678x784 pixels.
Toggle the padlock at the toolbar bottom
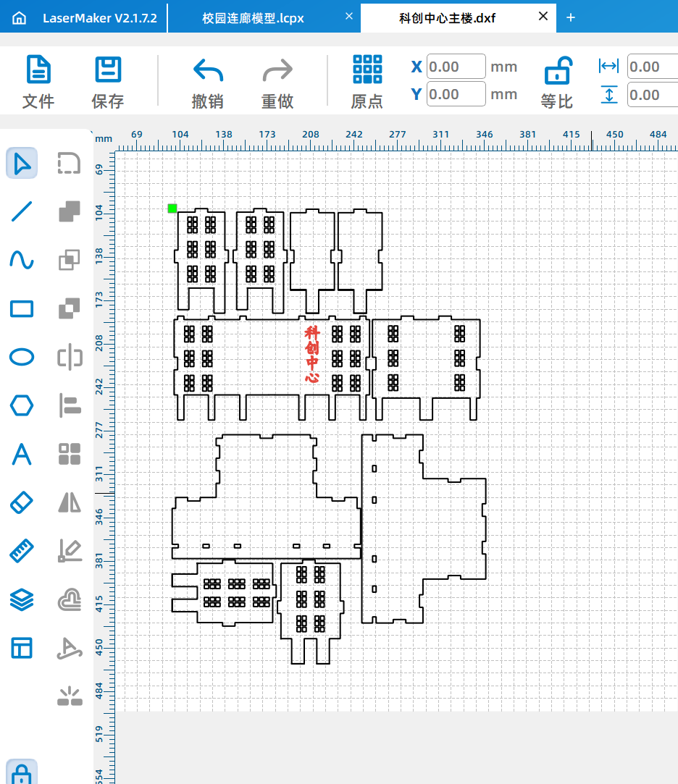(x=22, y=773)
